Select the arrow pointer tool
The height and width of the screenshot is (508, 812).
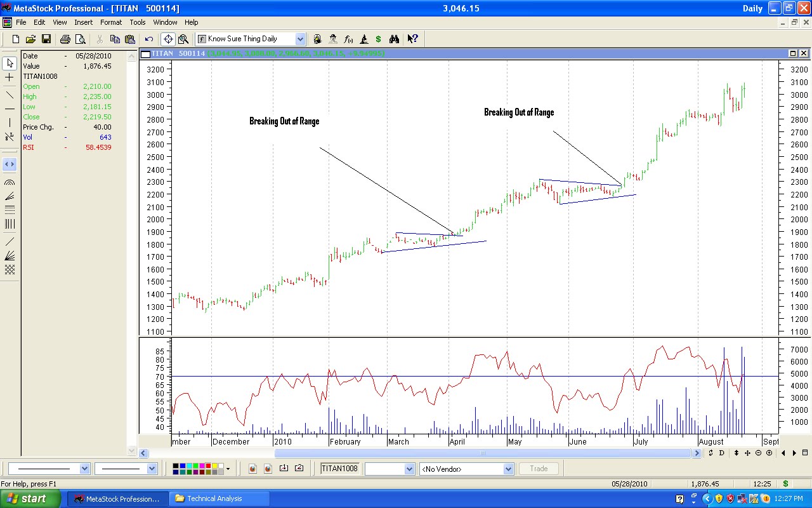tap(10, 63)
